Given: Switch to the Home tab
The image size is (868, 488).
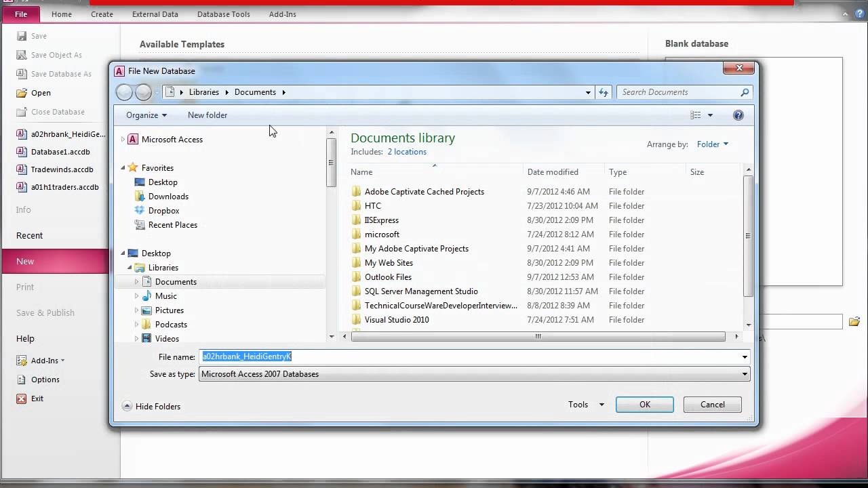Looking at the screenshot, I should pyautogui.click(x=61, y=14).
